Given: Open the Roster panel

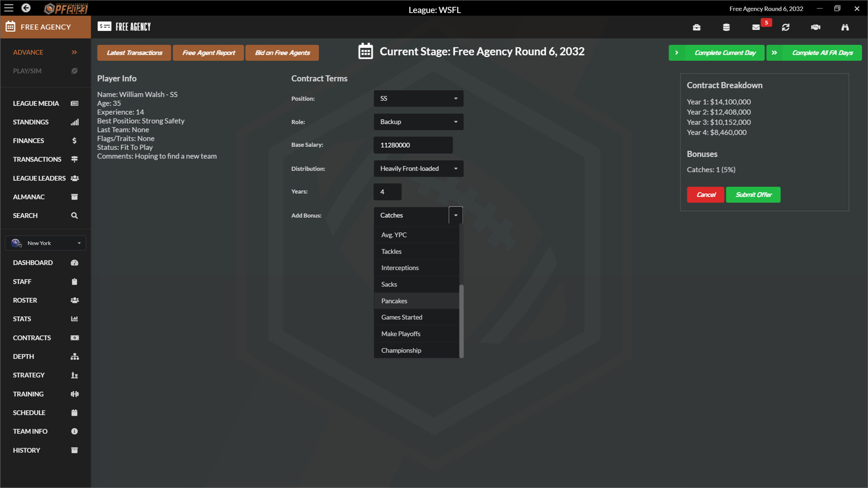Looking at the screenshot, I should [45, 300].
